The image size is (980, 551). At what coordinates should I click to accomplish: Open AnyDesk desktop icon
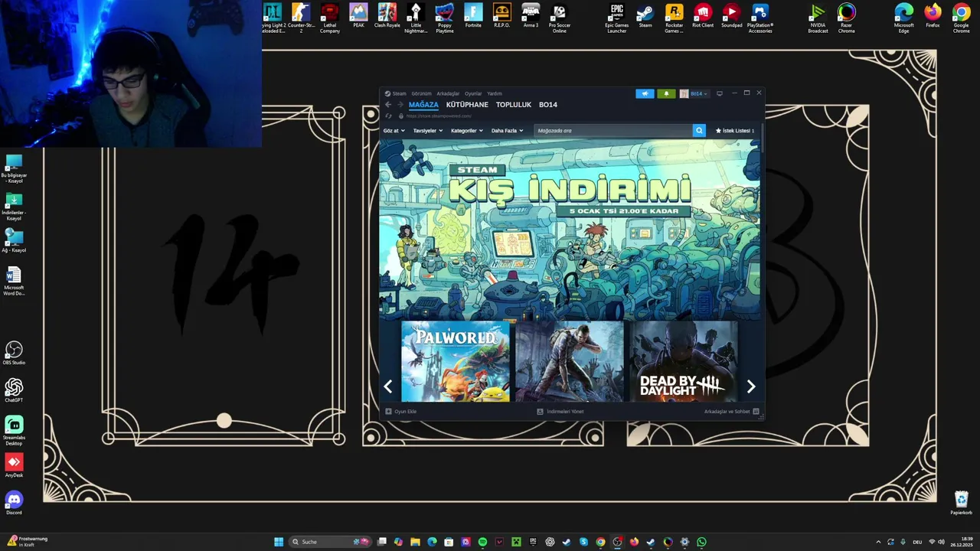point(14,465)
